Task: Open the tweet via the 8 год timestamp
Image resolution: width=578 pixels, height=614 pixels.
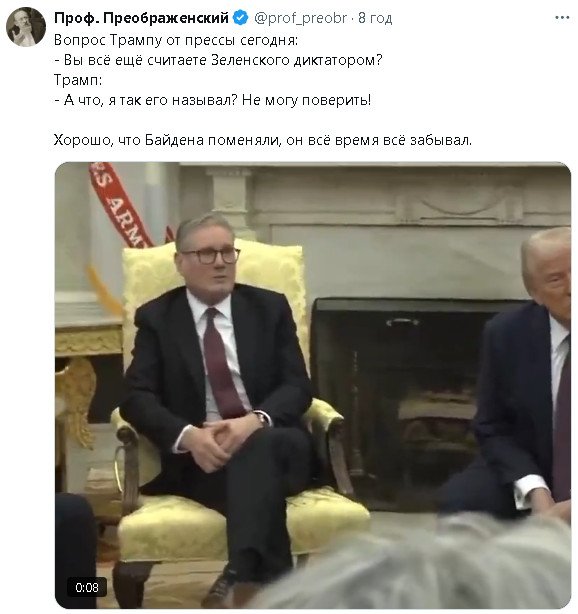Action: click(375, 18)
